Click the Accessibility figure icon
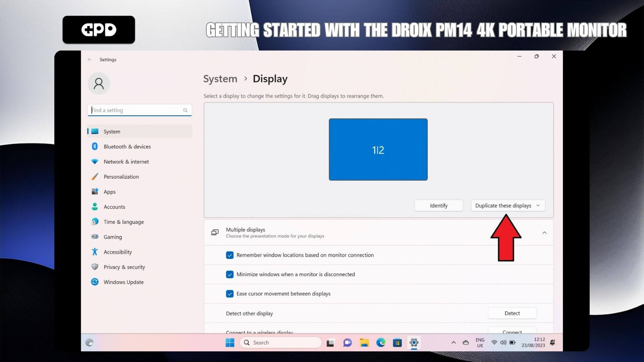Viewport: 644px width, 362px height. [95, 252]
